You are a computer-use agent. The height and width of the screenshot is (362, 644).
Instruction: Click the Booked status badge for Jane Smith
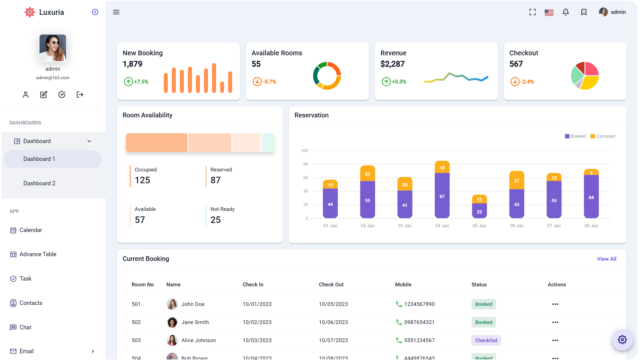point(484,322)
